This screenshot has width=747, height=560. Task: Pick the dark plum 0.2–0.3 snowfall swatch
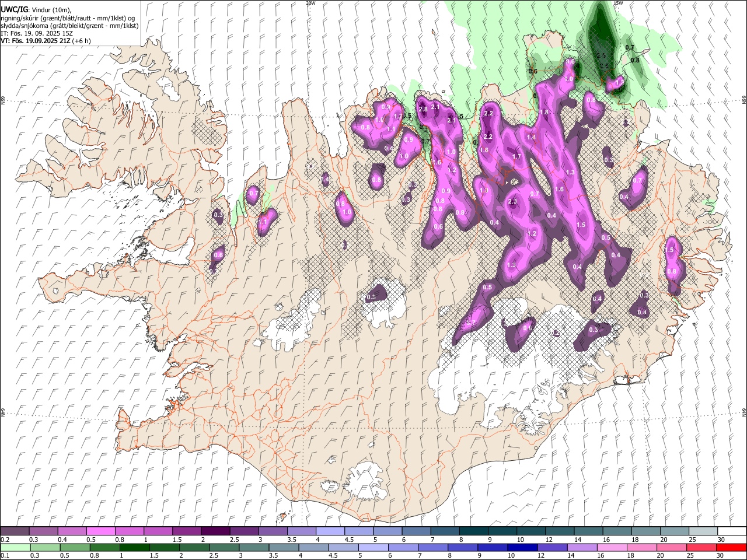click(15, 531)
